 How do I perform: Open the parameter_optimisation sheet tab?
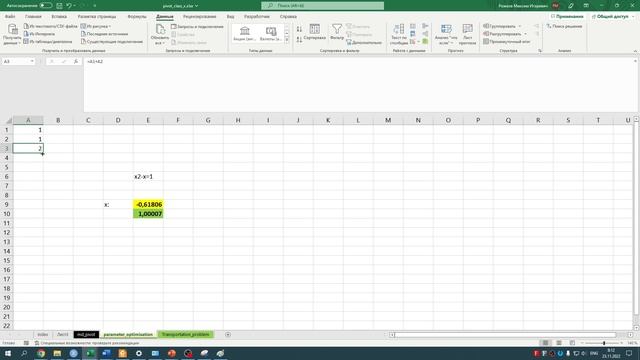pyautogui.click(x=128, y=334)
